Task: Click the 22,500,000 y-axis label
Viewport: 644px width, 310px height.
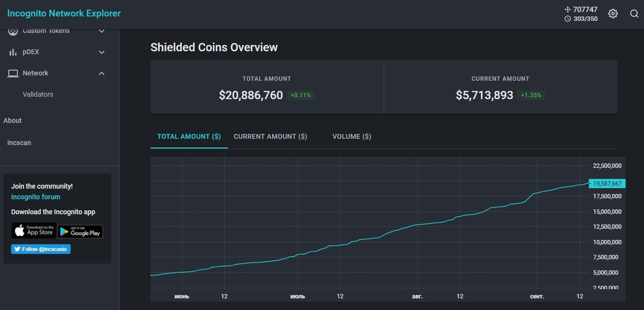Action: pyautogui.click(x=607, y=166)
